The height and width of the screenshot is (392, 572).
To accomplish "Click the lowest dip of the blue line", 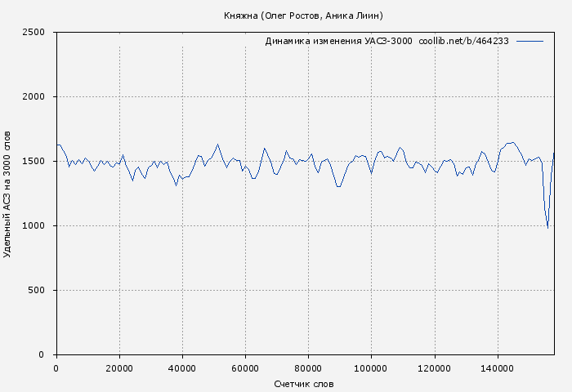I will [547, 228].
